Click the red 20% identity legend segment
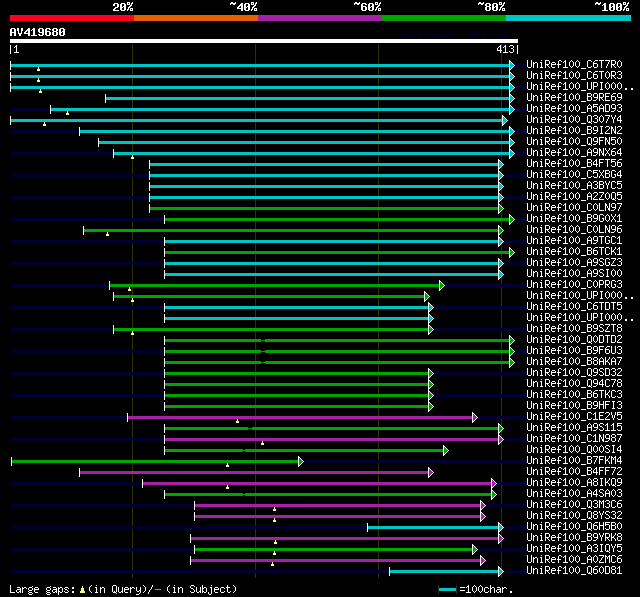Viewport: 640px width, 597px height. pyautogui.click(x=72, y=18)
